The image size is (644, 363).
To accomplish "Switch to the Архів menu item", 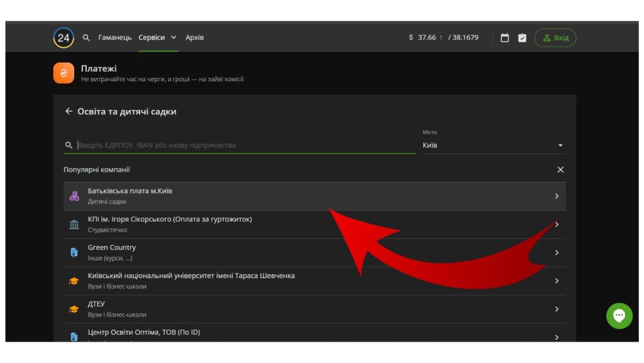I will pos(194,38).
